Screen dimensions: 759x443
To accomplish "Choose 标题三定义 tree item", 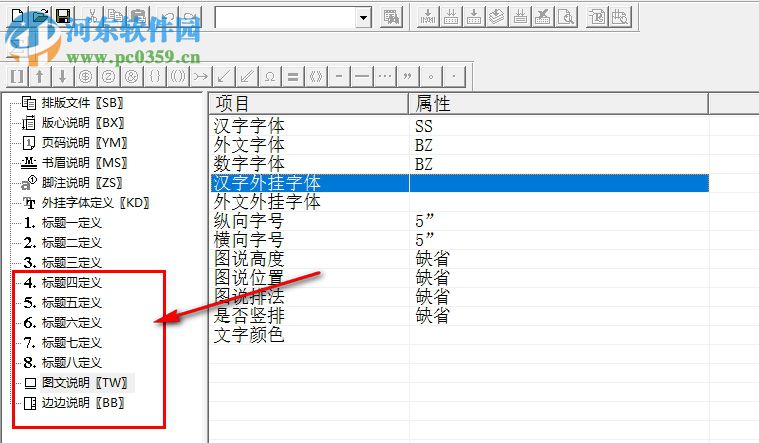I will [x=72, y=262].
